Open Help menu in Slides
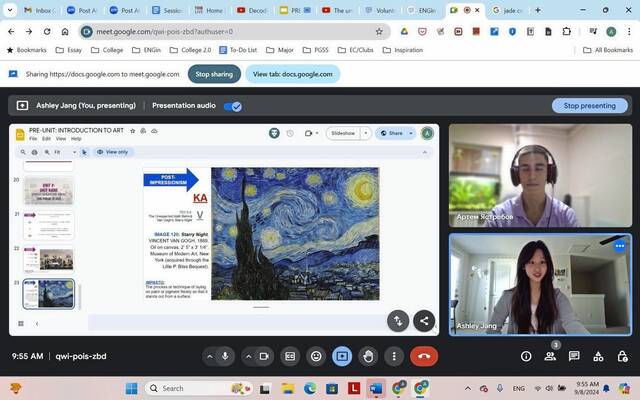The height and width of the screenshot is (400, 640). 76,139
